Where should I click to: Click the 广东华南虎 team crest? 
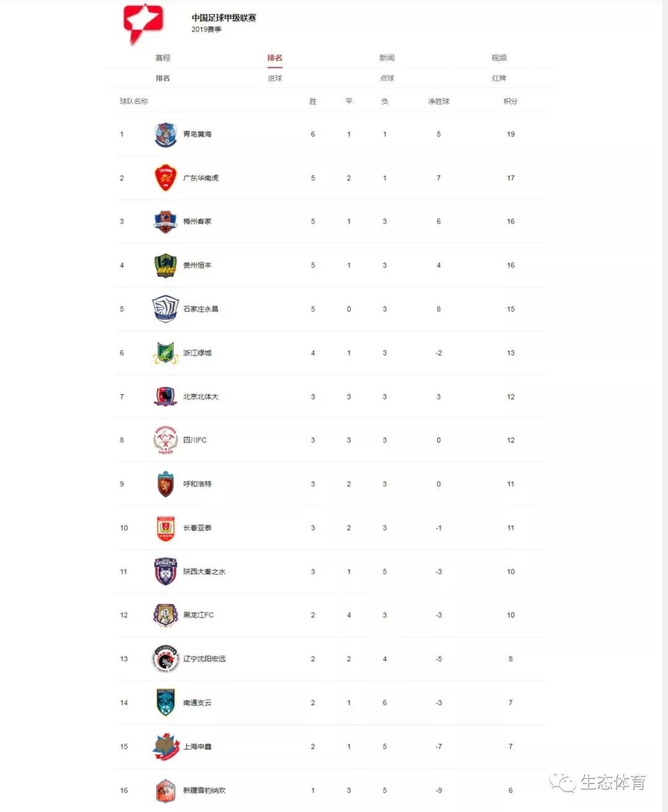pos(166,178)
